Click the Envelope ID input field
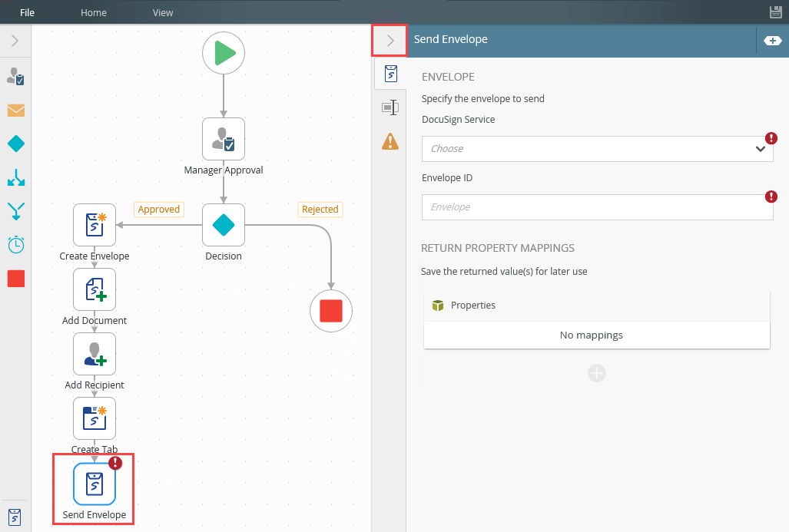789x532 pixels. tap(597, 207)
